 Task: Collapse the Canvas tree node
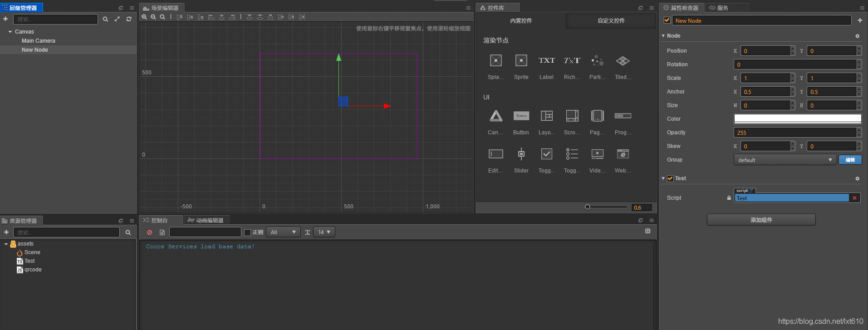pyautogui.click(x=10, y=32)
